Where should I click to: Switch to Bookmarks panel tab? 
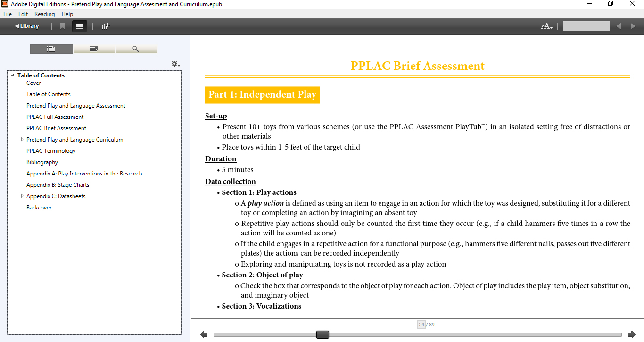(94, 49)
